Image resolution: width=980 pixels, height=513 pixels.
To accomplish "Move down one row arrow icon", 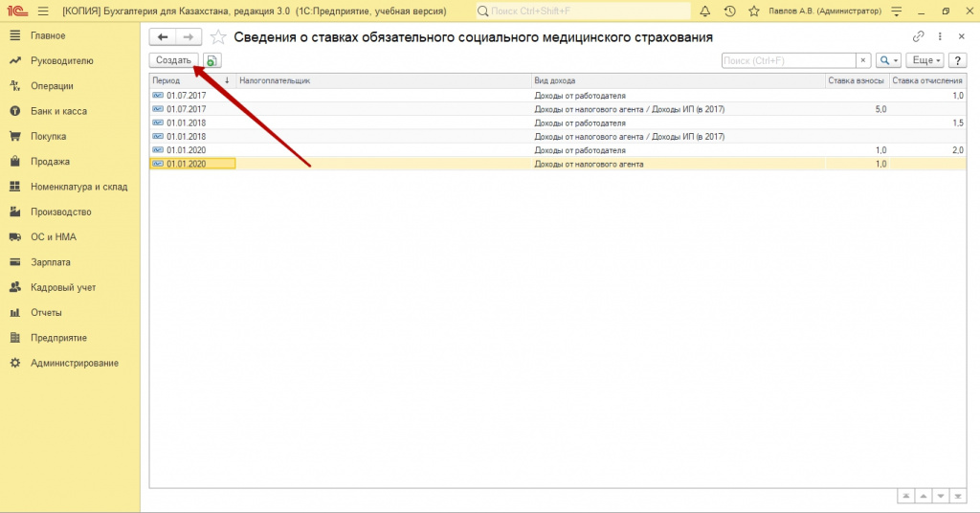I will (x=941, y=496).
